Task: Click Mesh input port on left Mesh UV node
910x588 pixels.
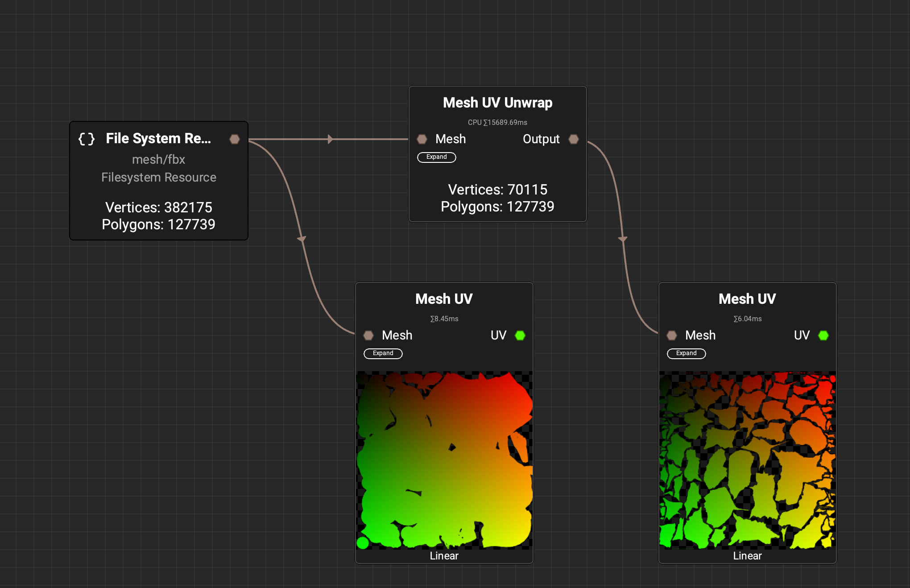Action: (x=368, y=335)
